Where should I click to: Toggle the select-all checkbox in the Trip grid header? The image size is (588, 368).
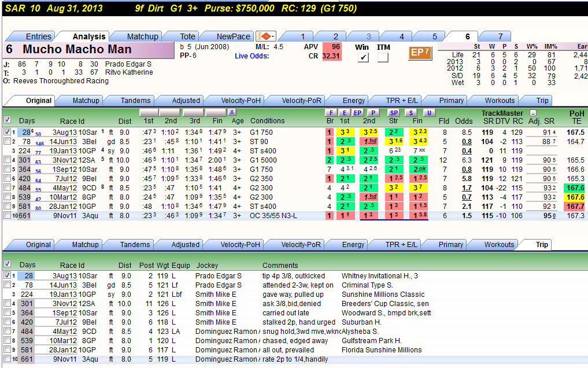tap(7, 264)
